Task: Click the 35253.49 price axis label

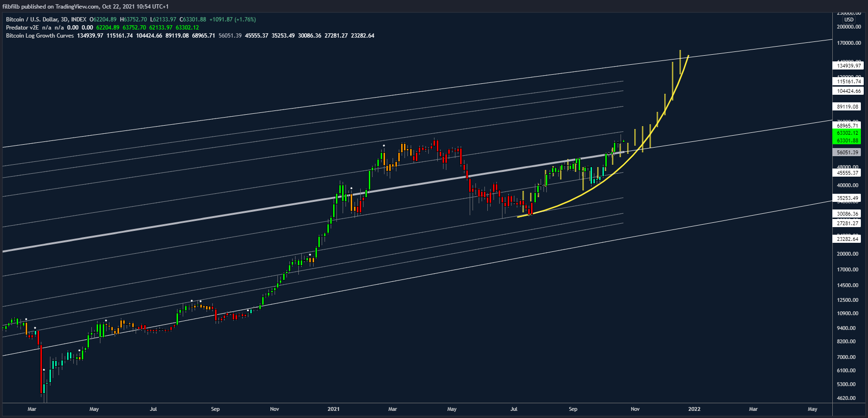Action: [x=848, y=198]
